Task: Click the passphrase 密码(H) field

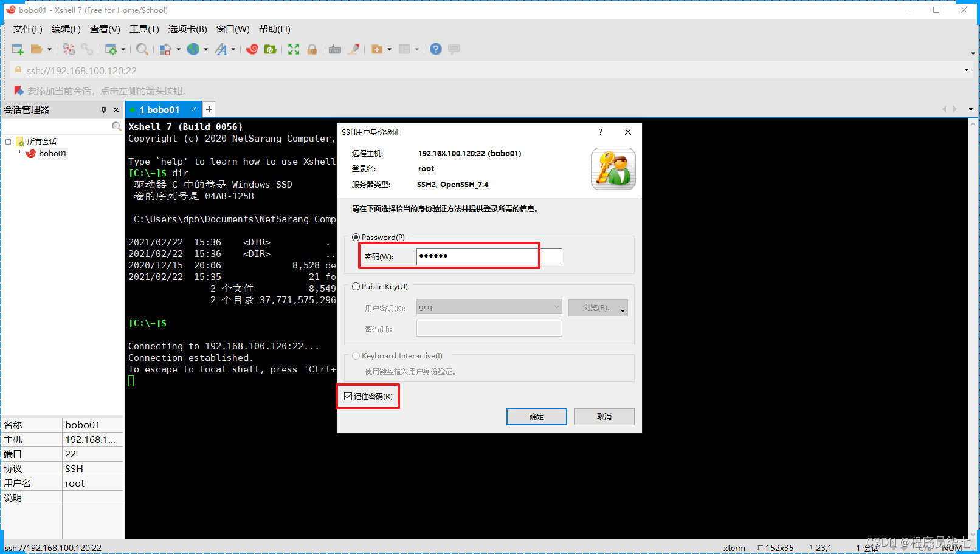Action: (x=489, y=329)
